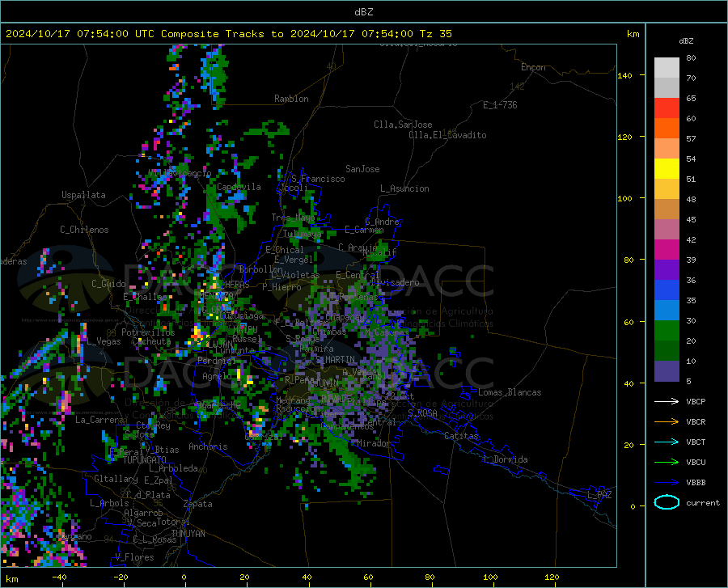Click the 100 tick on the horizontal axis
This screenshot has height=588, width=728.
(x=490, y=577)
